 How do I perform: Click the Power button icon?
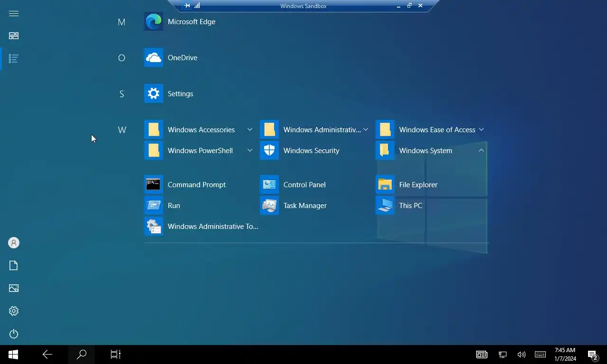pyautogui.click(x=14, y=334)
